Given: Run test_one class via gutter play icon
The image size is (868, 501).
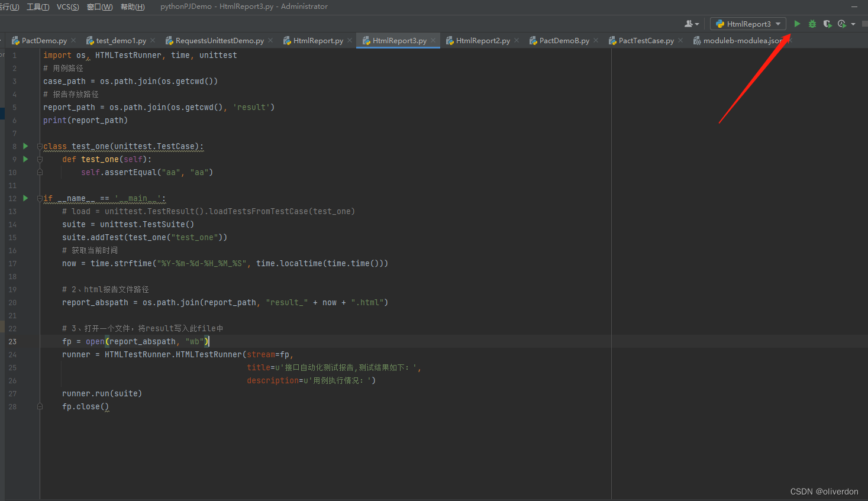Looking at the screenshot, I should coord(25,146).
